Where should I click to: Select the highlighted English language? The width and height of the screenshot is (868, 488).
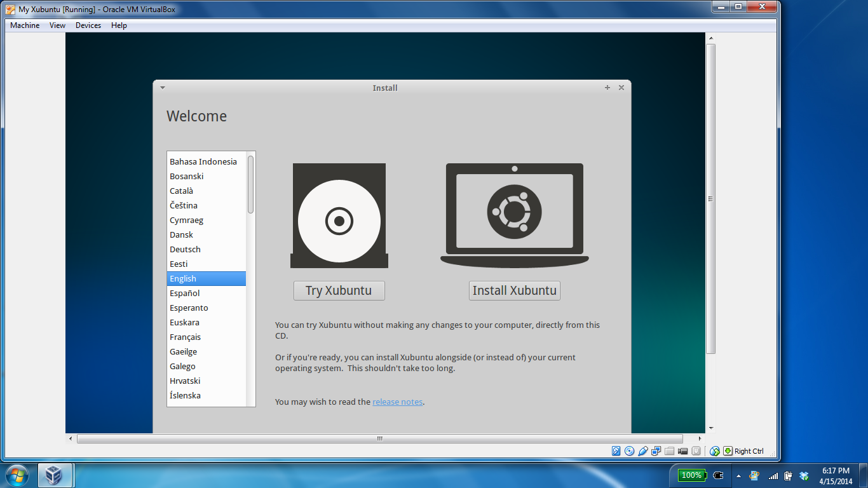207,278
